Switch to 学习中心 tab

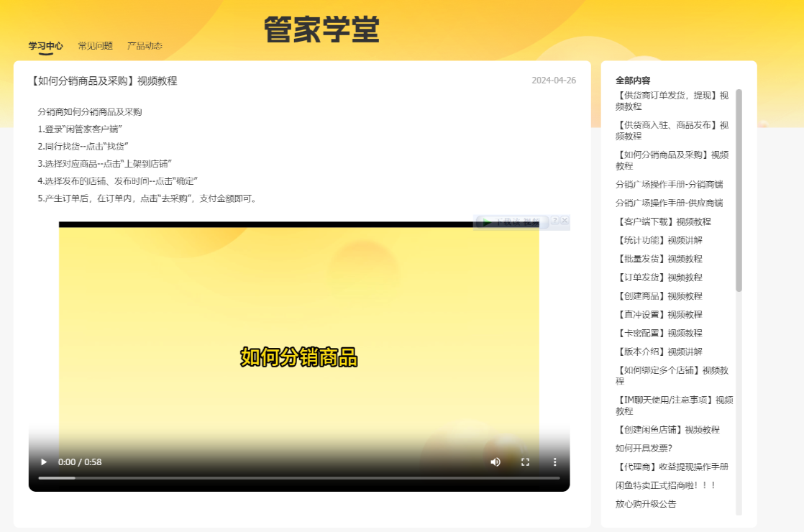[45, 46]
